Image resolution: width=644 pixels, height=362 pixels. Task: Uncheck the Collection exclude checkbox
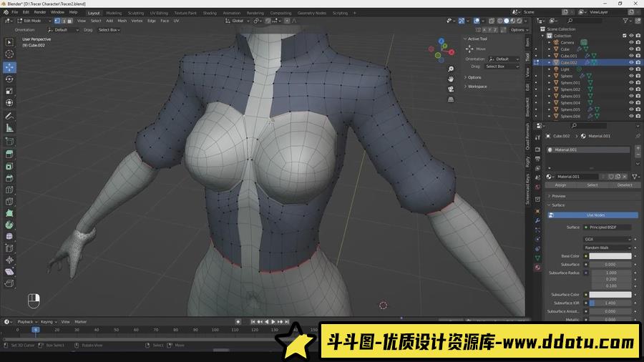625,36
